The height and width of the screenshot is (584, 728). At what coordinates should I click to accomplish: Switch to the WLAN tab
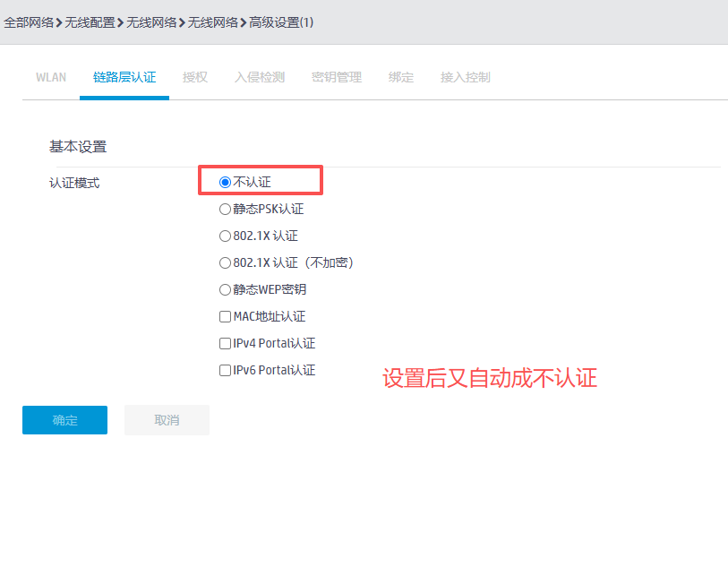click(51, 77)
